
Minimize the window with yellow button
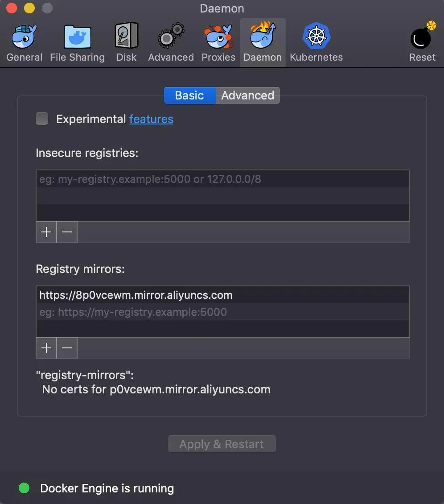pos(29,8)
